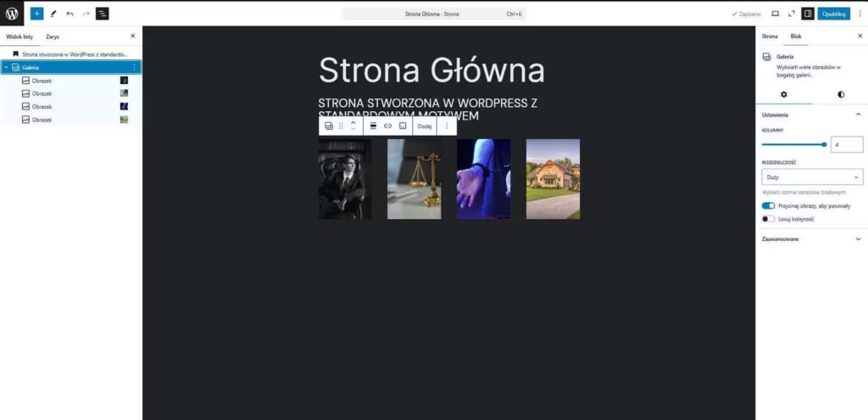Viewport: 868px width, 420px height.
Task: Click the link icon in block toolbar
Action: pos(387,126)
